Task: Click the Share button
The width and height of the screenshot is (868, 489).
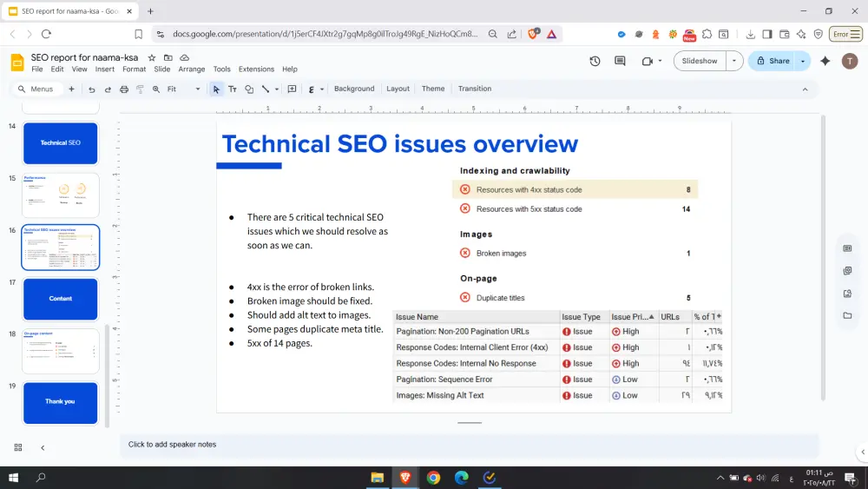Action: point(773,61)
